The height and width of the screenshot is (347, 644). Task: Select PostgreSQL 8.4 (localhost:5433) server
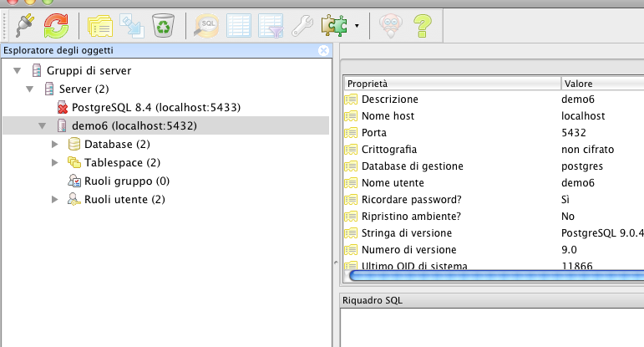pos(156,108)
